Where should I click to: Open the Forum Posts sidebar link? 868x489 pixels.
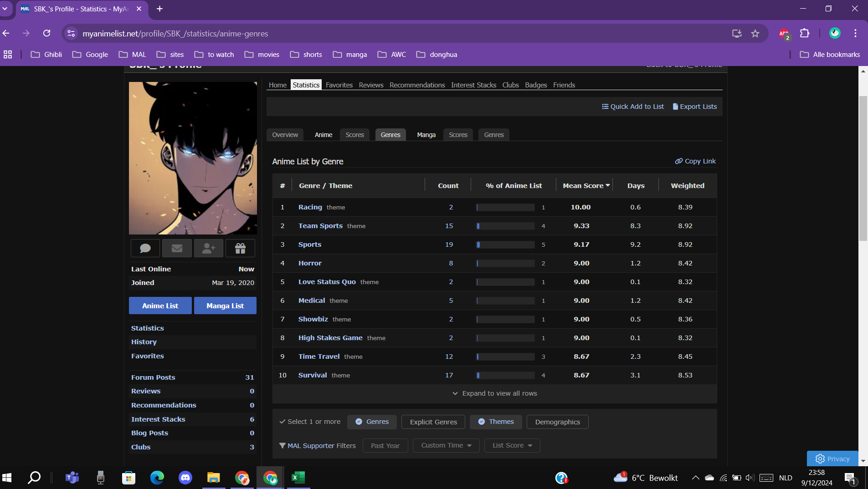153,377
